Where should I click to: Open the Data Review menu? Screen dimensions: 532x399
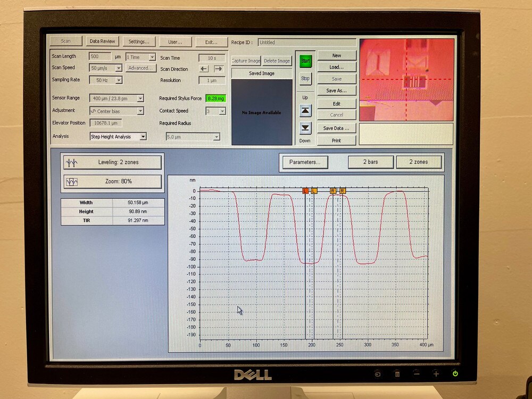[x=102, y=41]
